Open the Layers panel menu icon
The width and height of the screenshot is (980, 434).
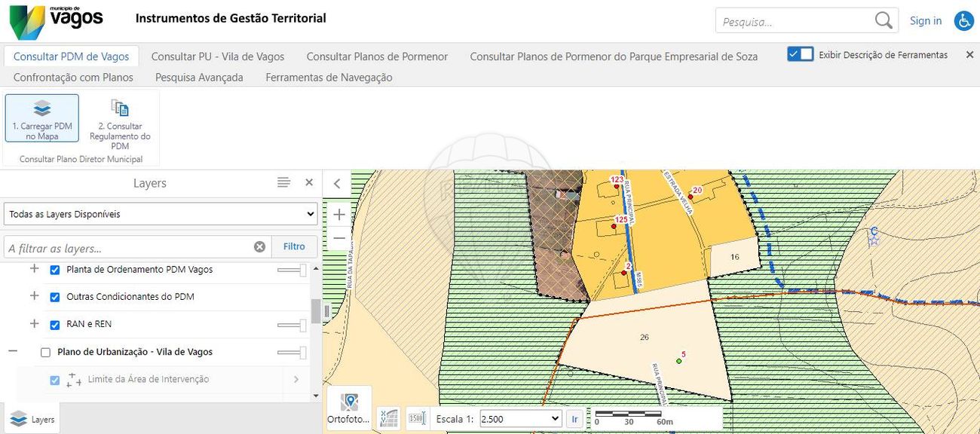(283, 182)
